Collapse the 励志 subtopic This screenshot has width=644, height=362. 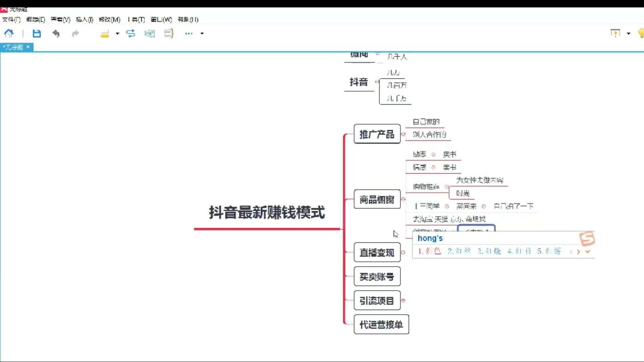click(433, 154)
